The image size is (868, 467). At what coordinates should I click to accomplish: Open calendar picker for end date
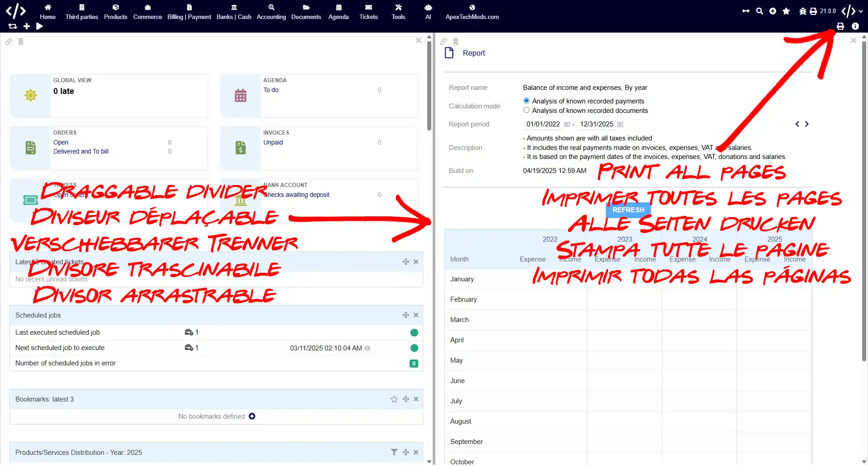620,124
